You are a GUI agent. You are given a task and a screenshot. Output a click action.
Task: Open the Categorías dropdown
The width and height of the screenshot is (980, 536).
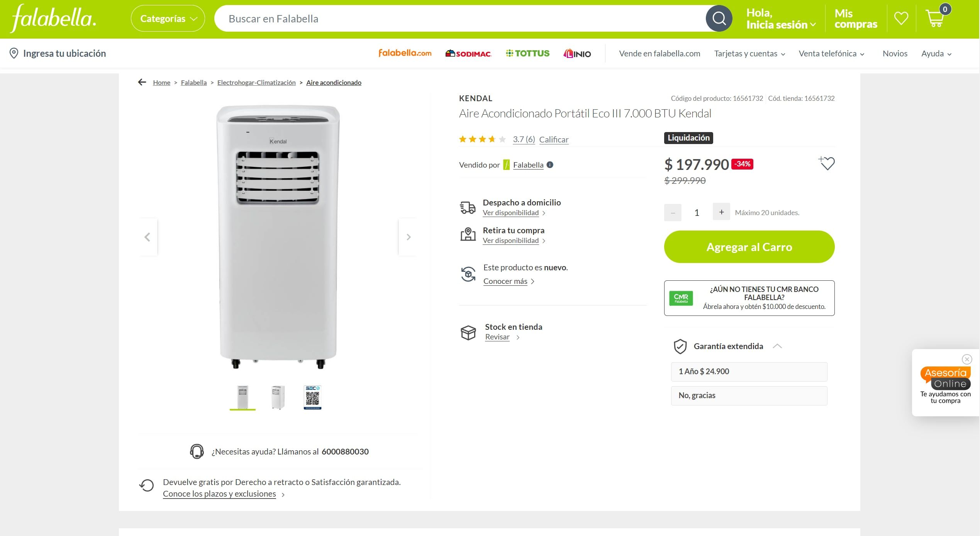pos(168,19)
